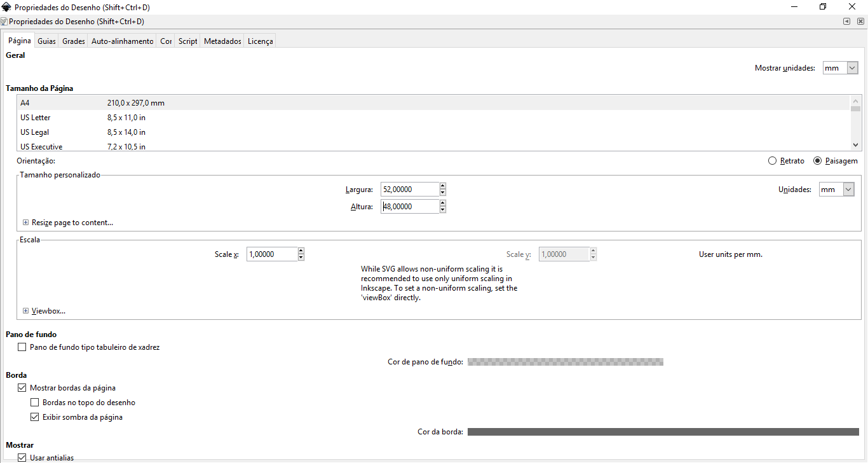Enable the checkerboard background checkbox
868x463 pixels.
pos(22,347)
